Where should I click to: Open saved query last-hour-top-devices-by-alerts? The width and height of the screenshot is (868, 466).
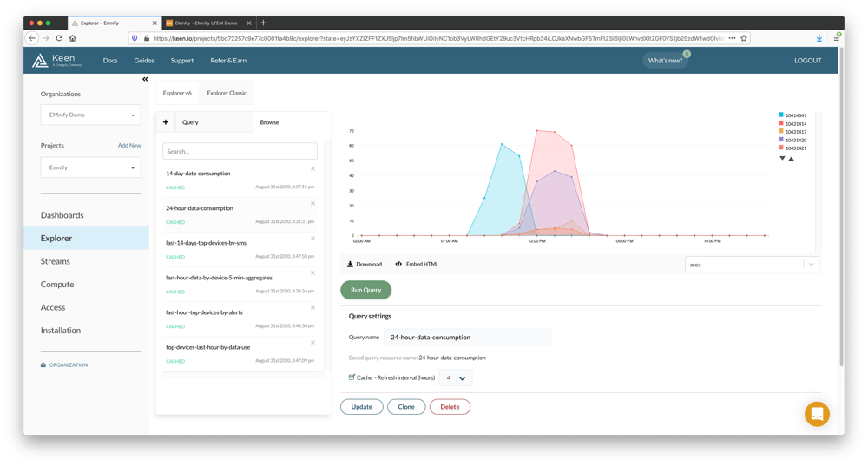tap(240, 318)
